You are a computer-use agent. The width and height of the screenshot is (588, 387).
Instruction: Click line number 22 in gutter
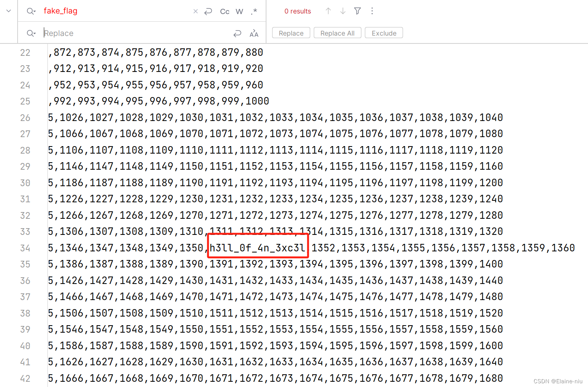25,52
